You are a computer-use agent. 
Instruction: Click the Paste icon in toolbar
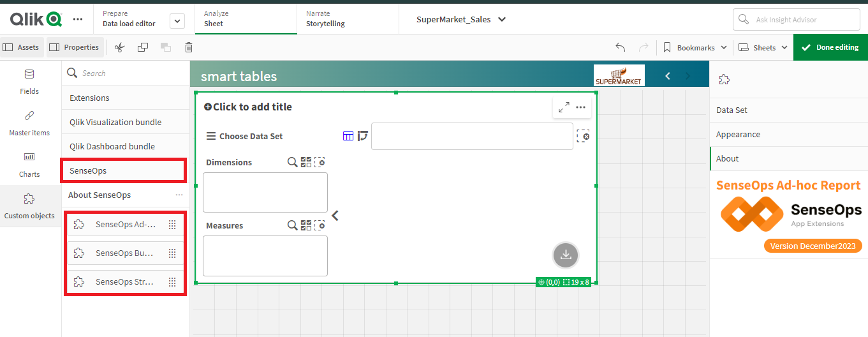click(166, 47)
